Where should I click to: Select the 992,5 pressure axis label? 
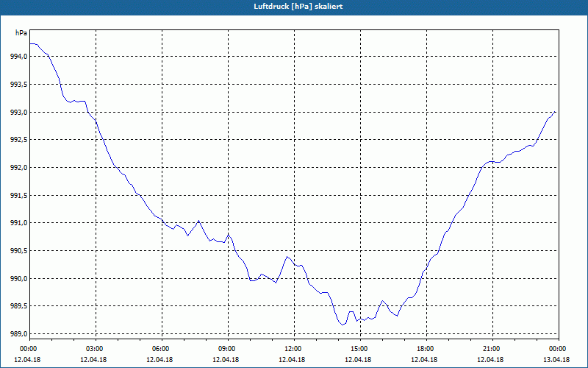[18, 140]
